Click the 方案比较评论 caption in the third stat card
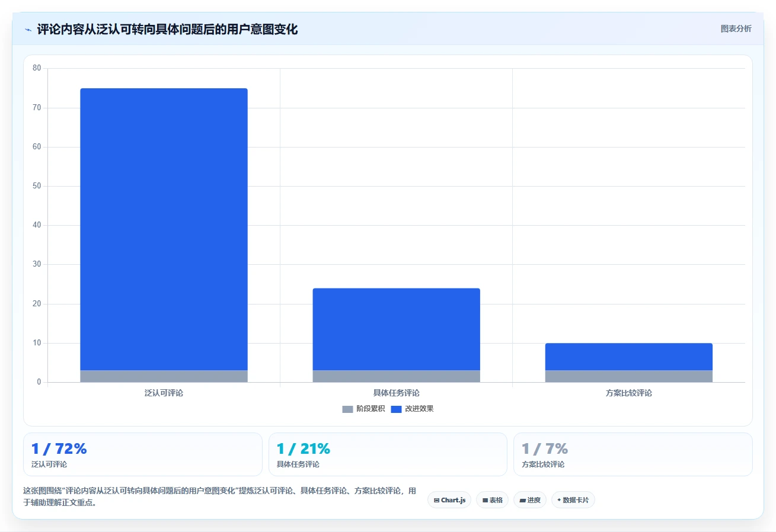 tap(543, 464)
